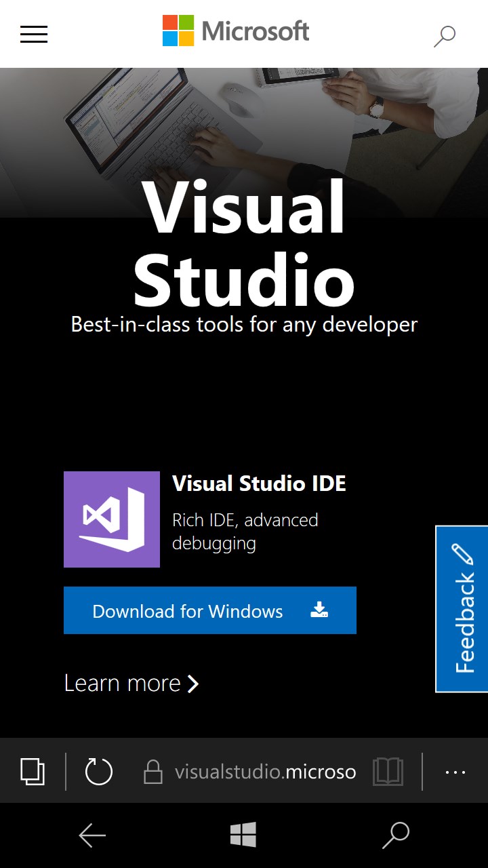Image resolution: width=488 pixels, height=868 pixels.
Task: Click Download for Windows button
Action: [x=210, y=610]
